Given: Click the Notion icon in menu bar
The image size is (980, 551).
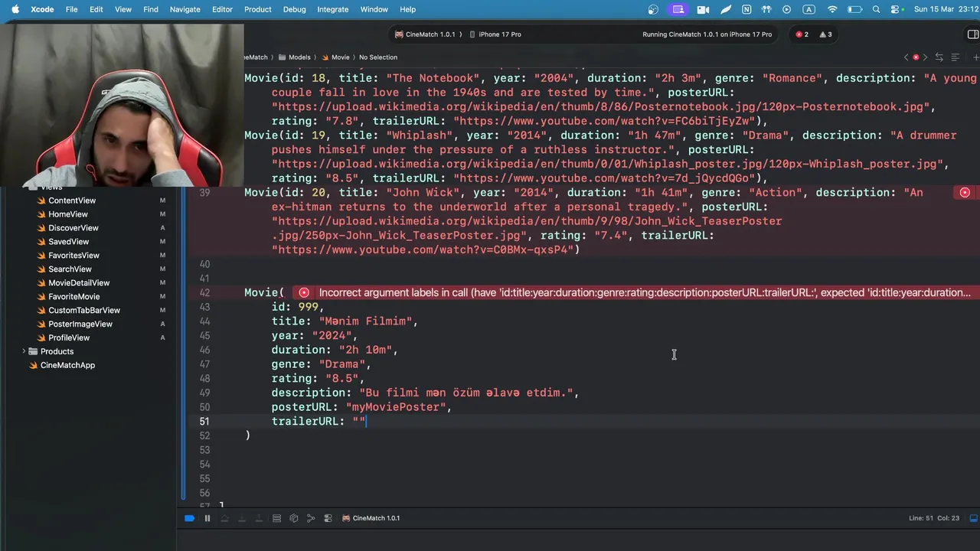Looking at the screenshot, I should pos(746,9).
